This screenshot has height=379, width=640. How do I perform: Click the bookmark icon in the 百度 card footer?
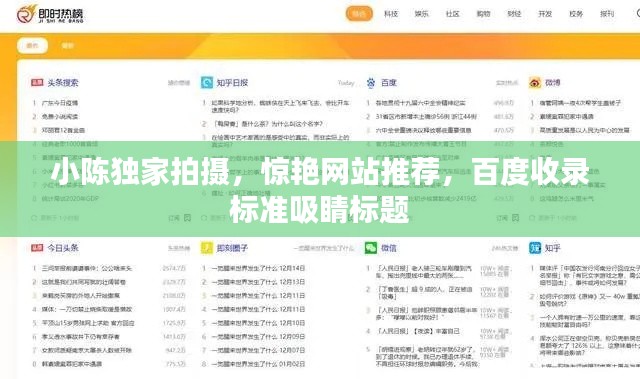[x=516, y=218]
